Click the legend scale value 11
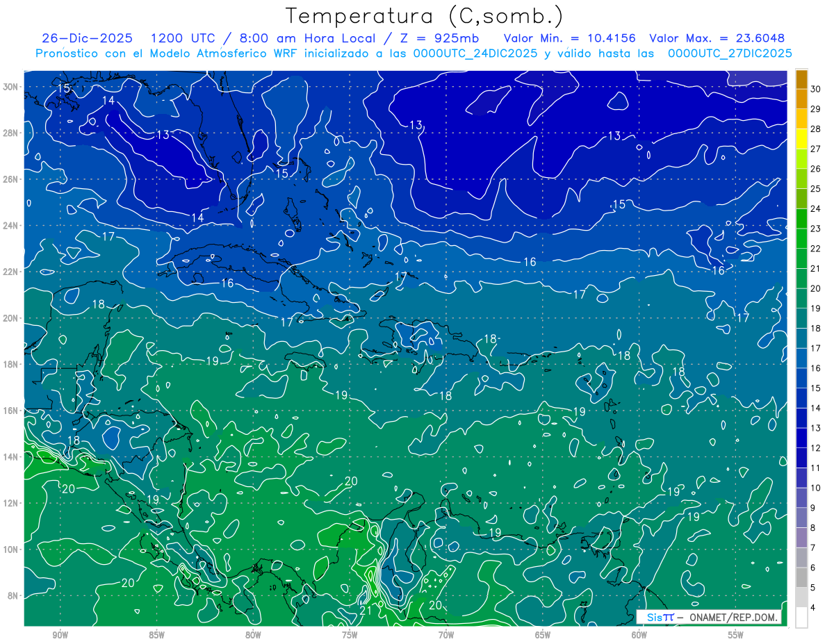This screenshot has height=644, width=834. point(815,468)
